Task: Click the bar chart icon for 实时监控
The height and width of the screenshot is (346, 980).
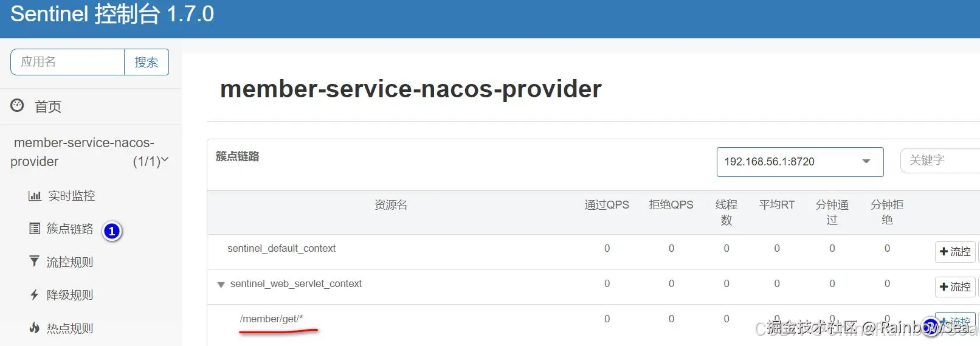Action: pos(35,196)
